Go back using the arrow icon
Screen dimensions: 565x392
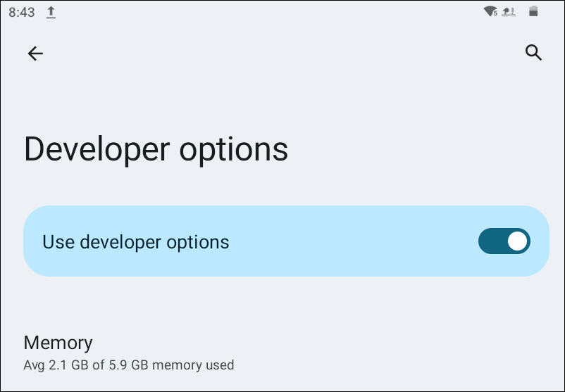point(35,53)
